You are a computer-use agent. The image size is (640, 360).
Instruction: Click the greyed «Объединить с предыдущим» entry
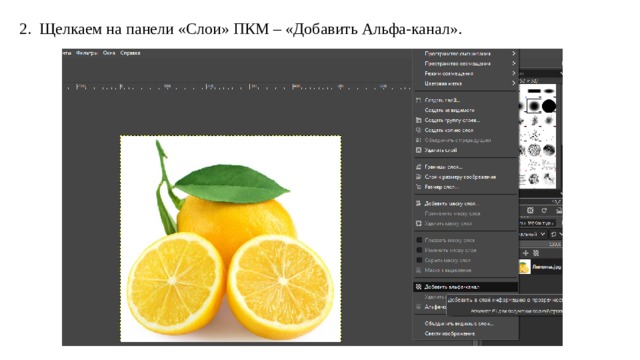[x=465, y=140]
